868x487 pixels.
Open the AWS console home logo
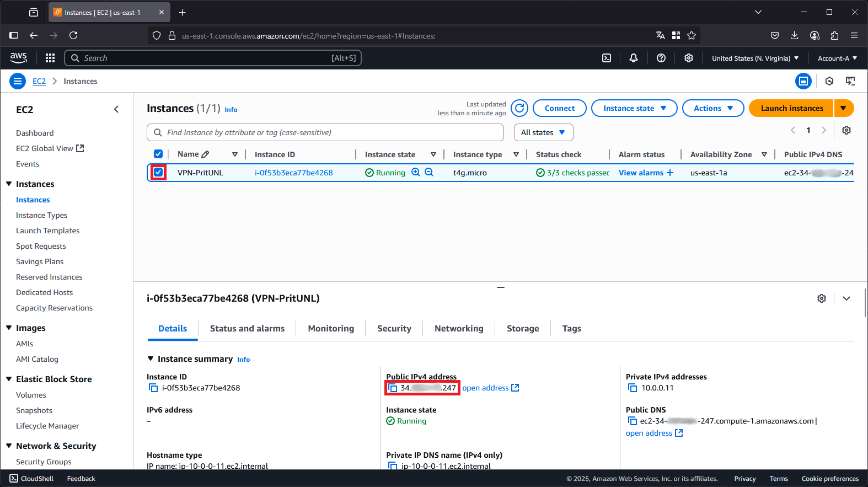tap(18, 57)
